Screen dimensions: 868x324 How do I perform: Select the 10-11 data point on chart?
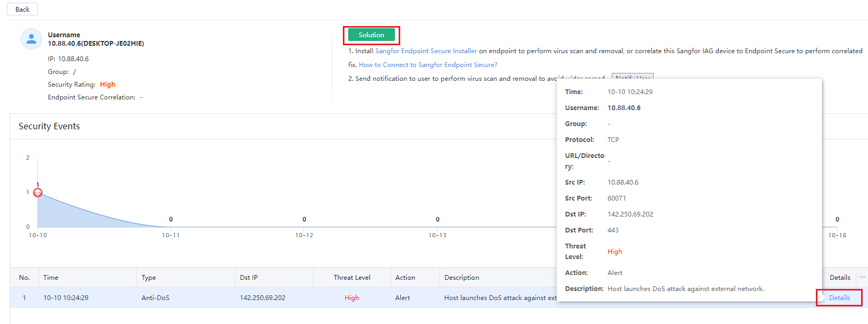coord(171,227)
